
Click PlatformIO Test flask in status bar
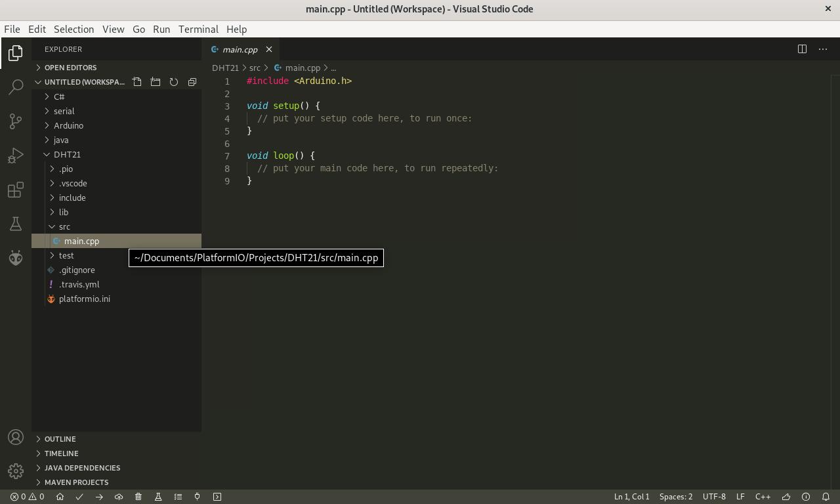[158, 497]
